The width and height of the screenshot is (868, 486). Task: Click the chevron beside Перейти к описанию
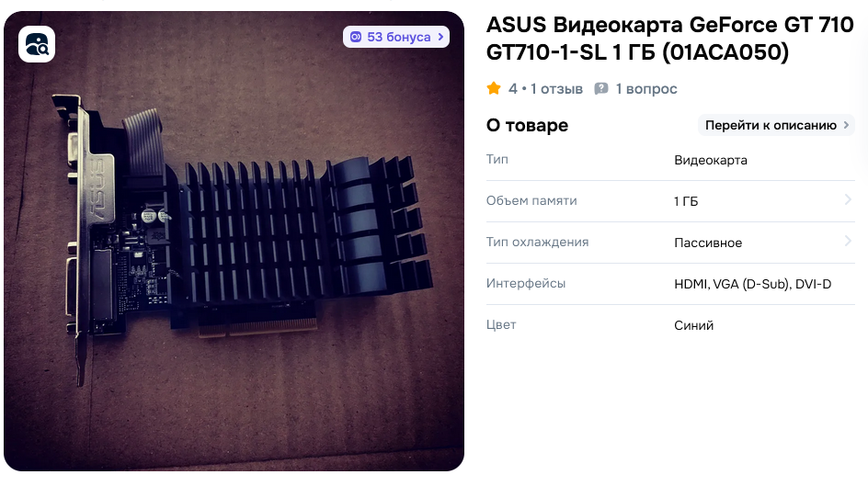tap(846, 126)
